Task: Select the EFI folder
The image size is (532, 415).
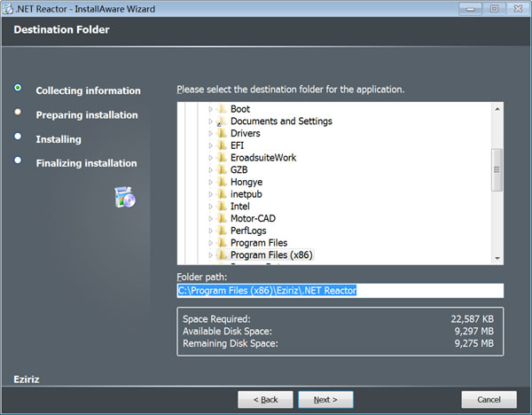Action: [x=237, y=146]
